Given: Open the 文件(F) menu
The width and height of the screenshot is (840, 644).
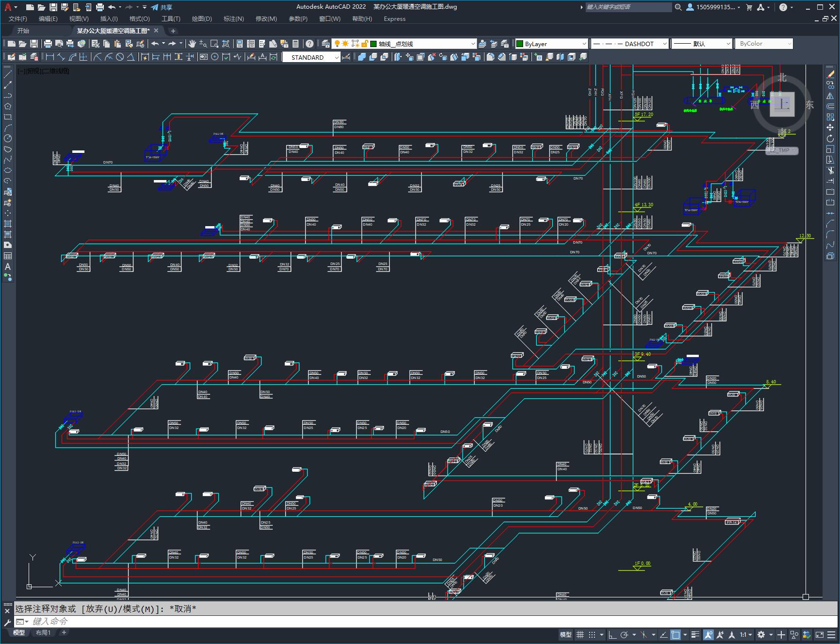Looking at the screenshot, I should click(x=18, y=19).
